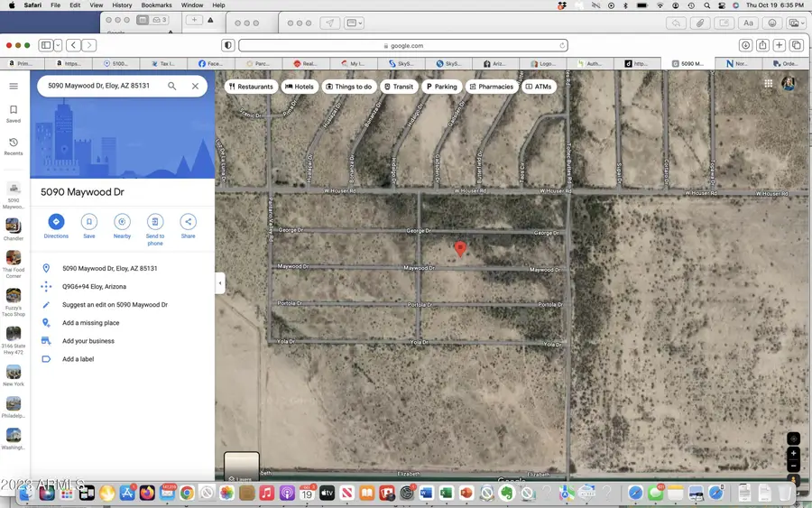Switch to the Orde... tab
Image resolution: width=812 pixels, height=508 pixels.
point(786,63)
